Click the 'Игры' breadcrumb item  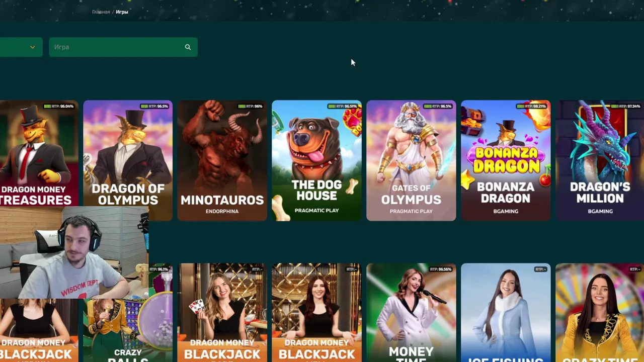tap(122, 12)
